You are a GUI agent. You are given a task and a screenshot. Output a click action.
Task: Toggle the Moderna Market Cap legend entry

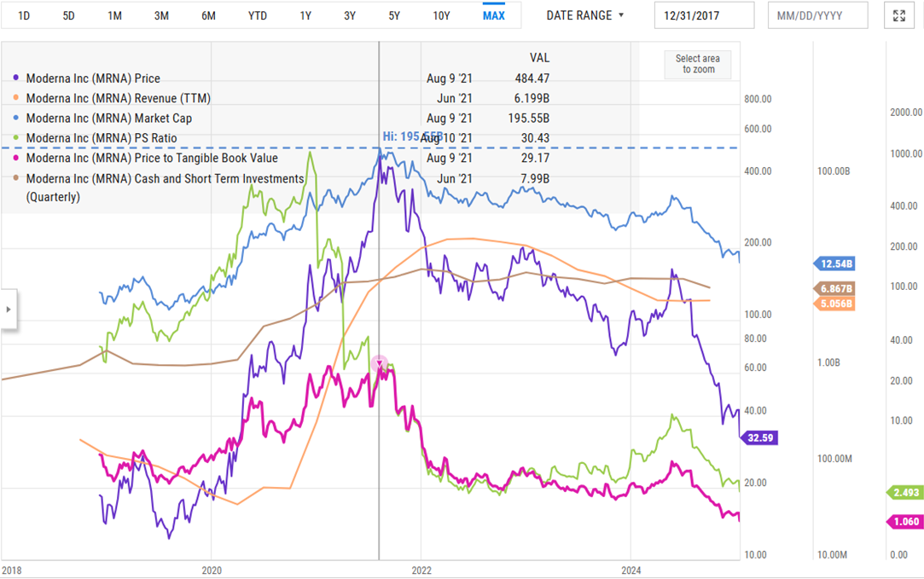(109, 119)
